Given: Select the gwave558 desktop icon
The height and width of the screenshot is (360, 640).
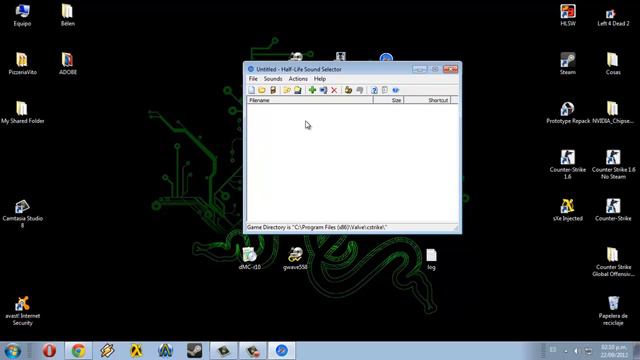Looking at the screenshot, I should pyautogui.click(x=295, y=258).
